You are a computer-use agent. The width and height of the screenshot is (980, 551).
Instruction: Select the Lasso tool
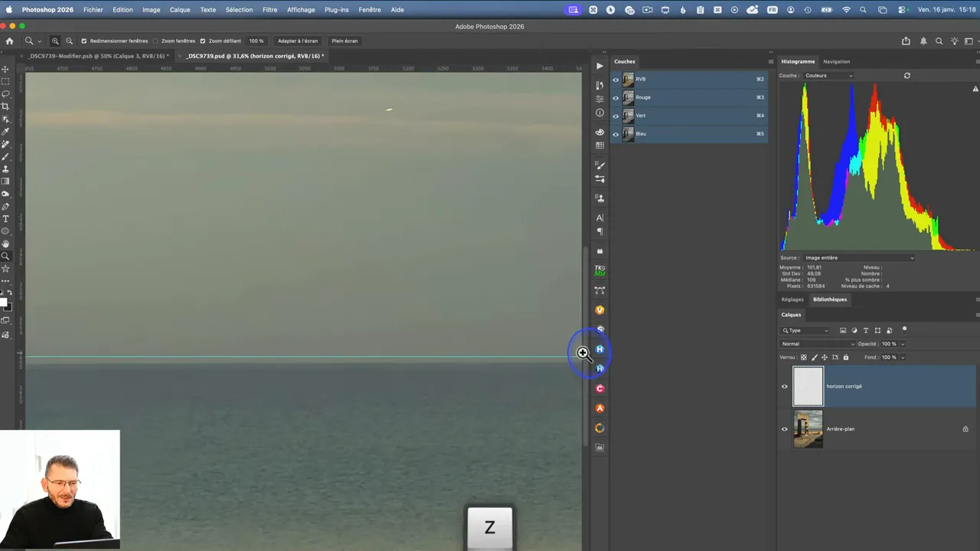5,94
